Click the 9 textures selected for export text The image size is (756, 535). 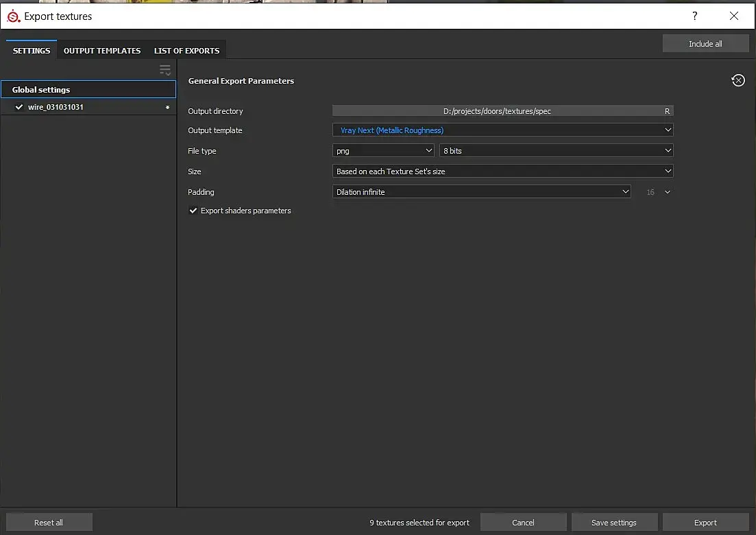[419, 523]
